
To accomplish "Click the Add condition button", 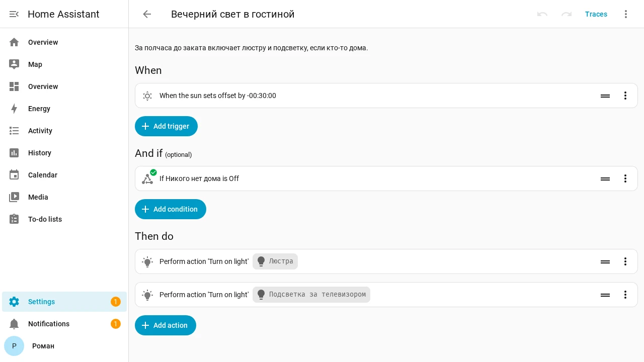I will coord(171,209).
